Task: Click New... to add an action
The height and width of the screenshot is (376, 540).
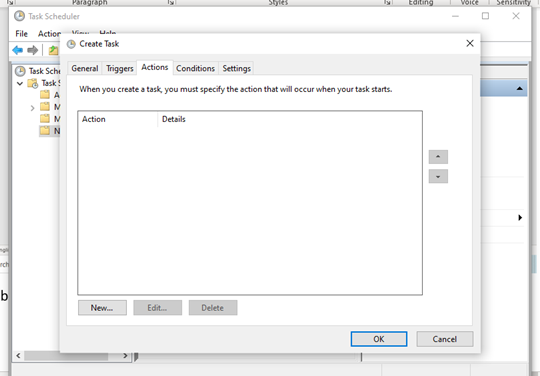Action: coord(102,307)
